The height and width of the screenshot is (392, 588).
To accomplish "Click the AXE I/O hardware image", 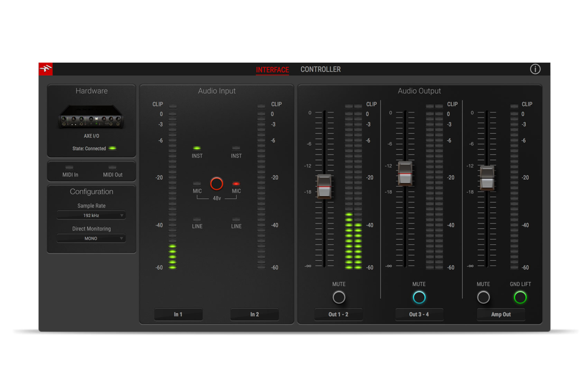I will point(91,117).
